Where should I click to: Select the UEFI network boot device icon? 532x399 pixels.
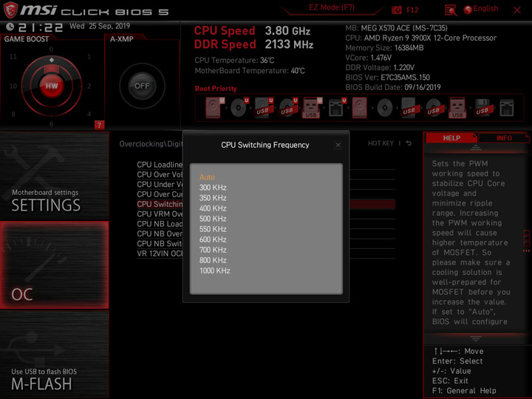(337, 108)
